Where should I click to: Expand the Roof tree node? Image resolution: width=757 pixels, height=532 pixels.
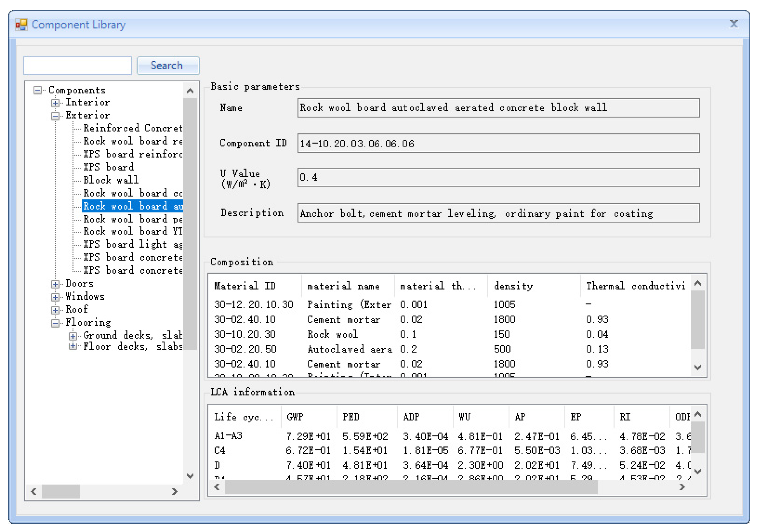55,310
